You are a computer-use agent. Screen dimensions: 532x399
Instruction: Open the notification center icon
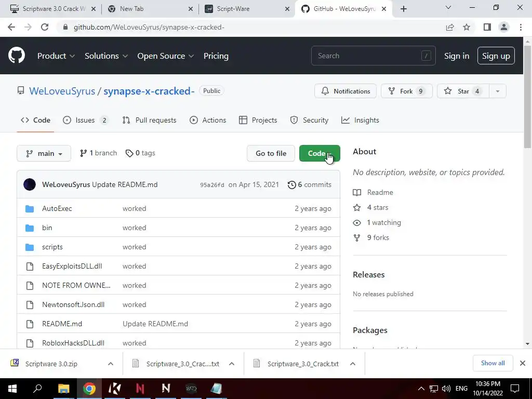pos(515,389)
